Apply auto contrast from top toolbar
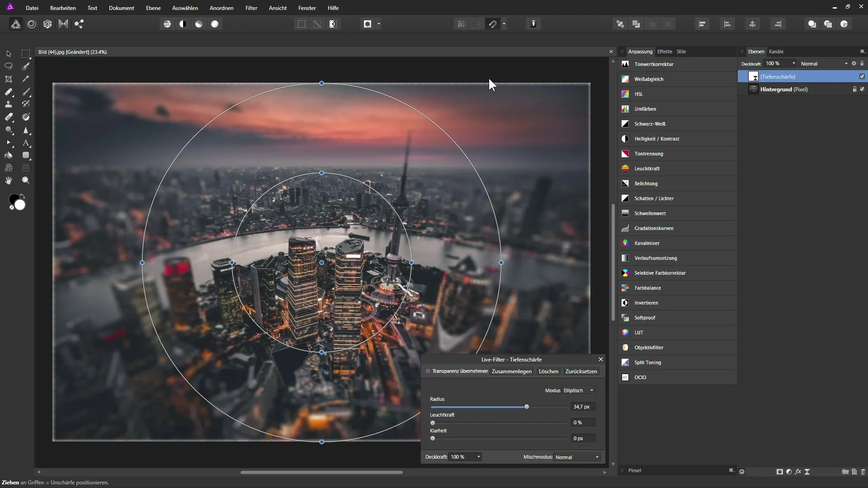 (183, 24)
